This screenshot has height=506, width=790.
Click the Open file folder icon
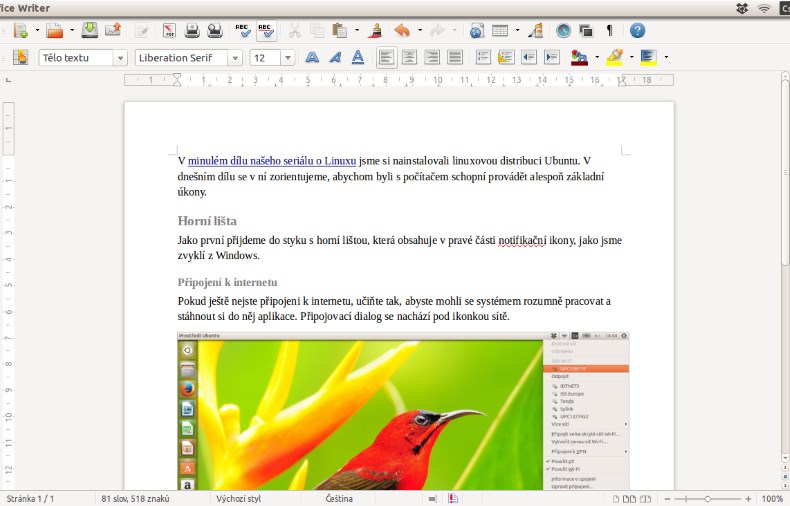(x=54, y=31)
